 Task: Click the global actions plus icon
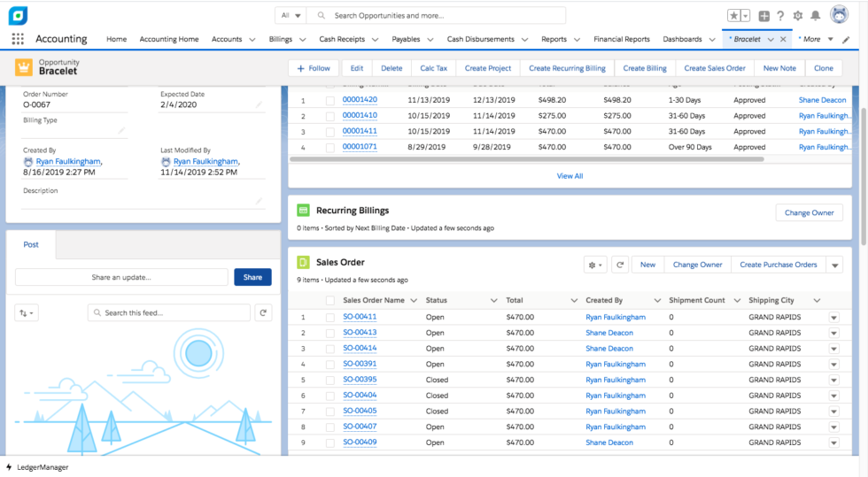763,16
